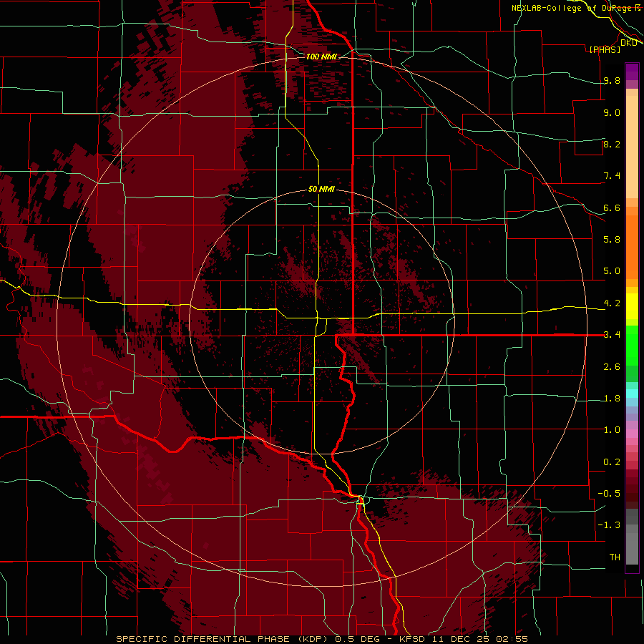Image resolution: width=644 pixels, height=644 pixels.
Task: Click the 0.2 scale value
Action: (x=612, y=462)
